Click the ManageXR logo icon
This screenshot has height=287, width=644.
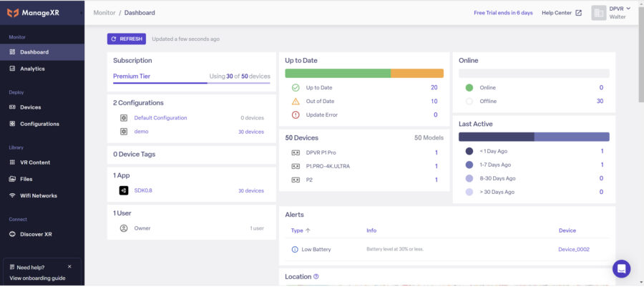[x=13, y=12]
